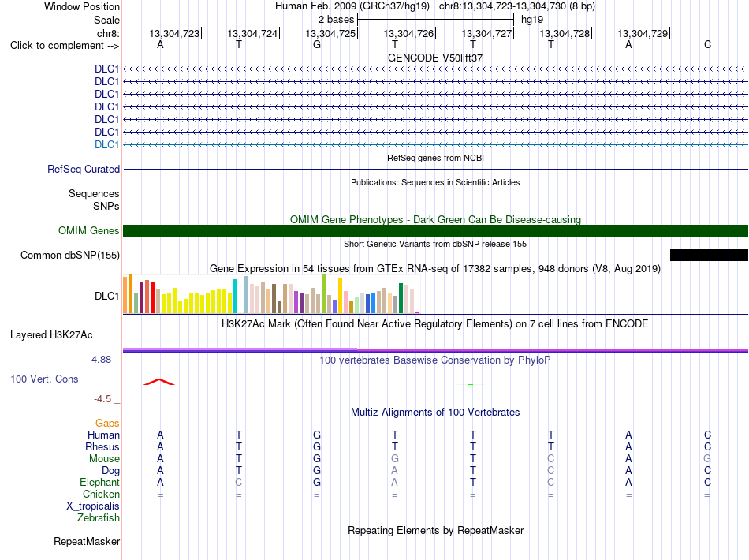Click the Chicken species label
This screenshot has width=749, height=560.
[101, 494]
